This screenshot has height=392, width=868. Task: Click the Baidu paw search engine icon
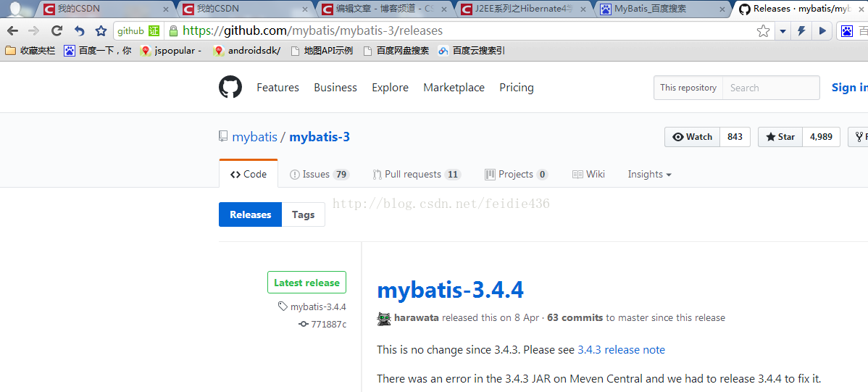coord(847,31)
